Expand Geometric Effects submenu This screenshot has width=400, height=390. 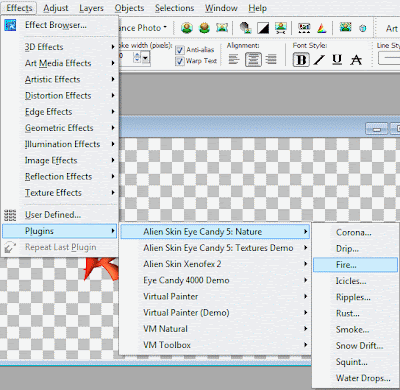tap(59, 128)
